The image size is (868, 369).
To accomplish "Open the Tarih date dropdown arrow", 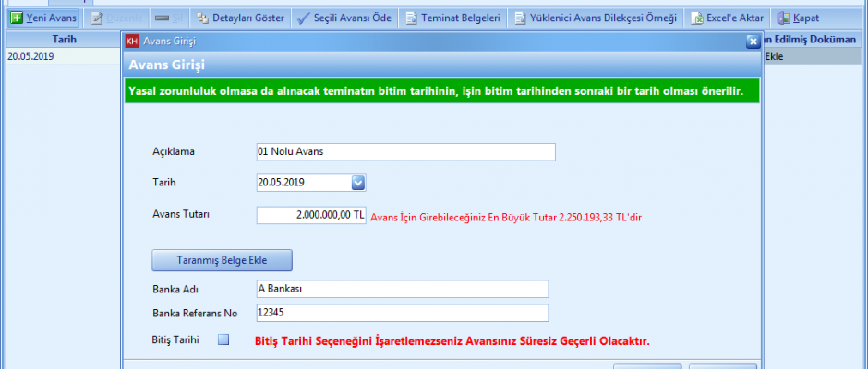I will click(358, 183).
